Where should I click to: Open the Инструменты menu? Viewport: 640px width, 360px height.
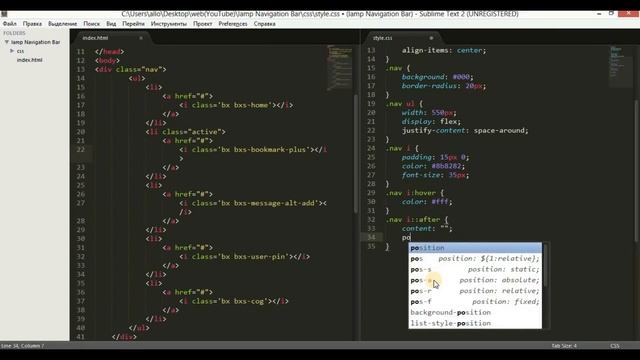coord(169,24)
